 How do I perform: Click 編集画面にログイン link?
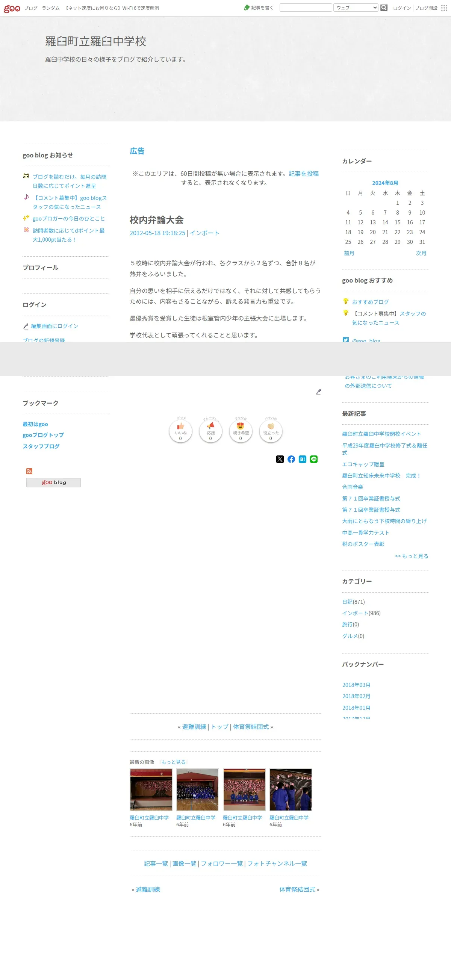pos(54,326)
